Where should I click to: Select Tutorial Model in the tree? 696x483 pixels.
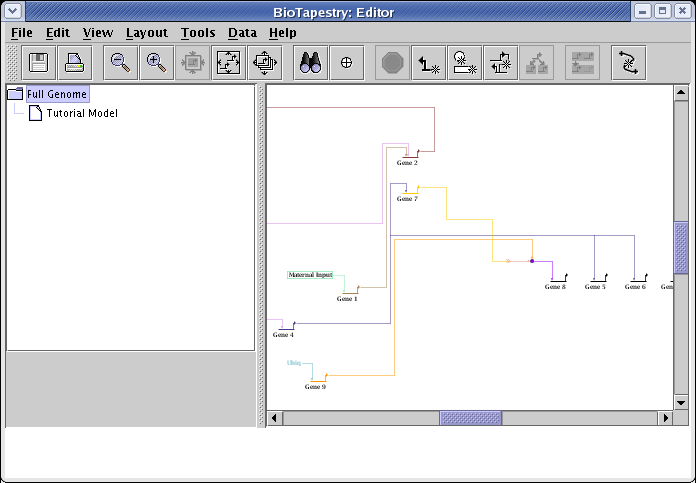(81, 113)
